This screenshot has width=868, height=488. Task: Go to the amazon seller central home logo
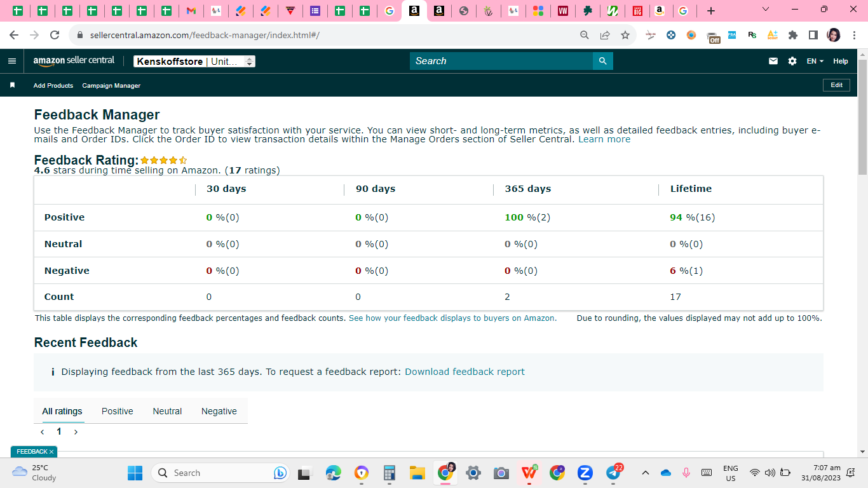pos(74,61)
